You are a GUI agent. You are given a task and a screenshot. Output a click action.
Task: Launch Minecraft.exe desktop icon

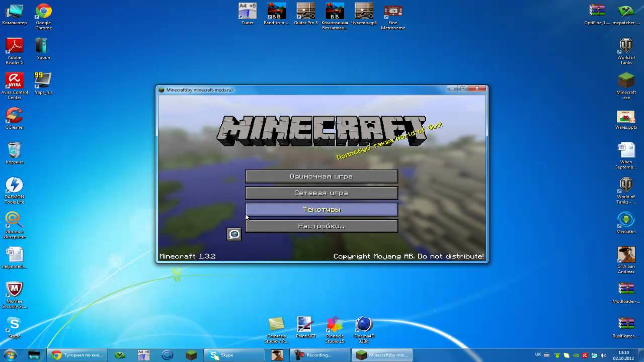click(626, 86)
